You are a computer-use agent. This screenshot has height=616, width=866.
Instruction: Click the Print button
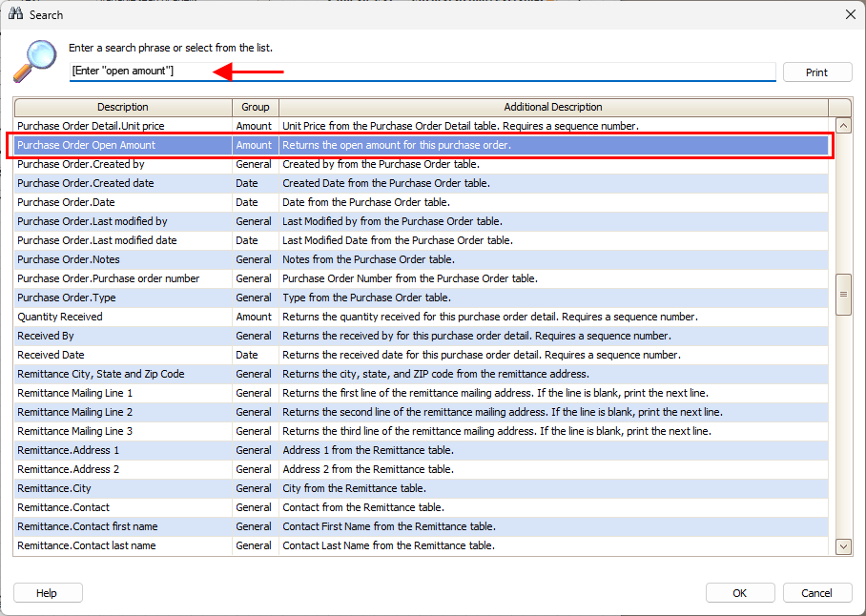[x=816, y=72]
